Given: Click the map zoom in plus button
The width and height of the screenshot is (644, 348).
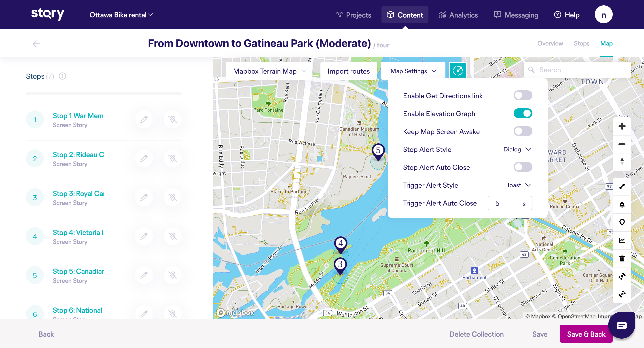Looking at the screenshot, I should point(622,126).
